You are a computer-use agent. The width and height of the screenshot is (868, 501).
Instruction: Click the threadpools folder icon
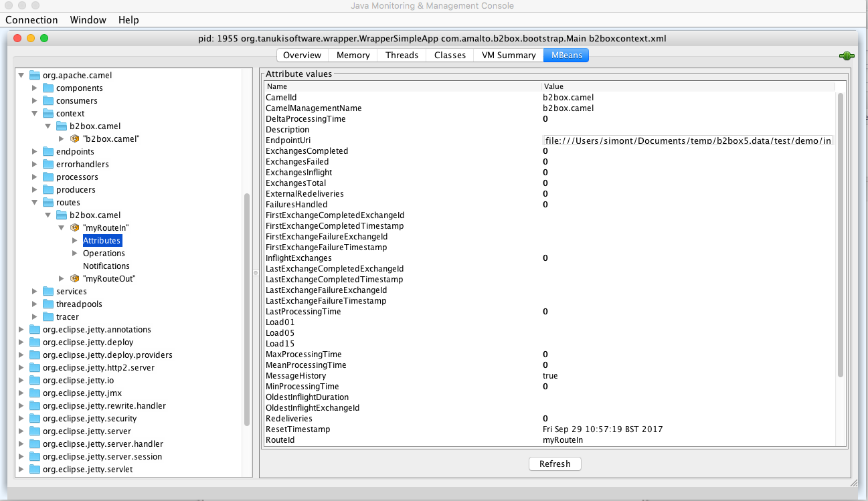coord(48,304)
